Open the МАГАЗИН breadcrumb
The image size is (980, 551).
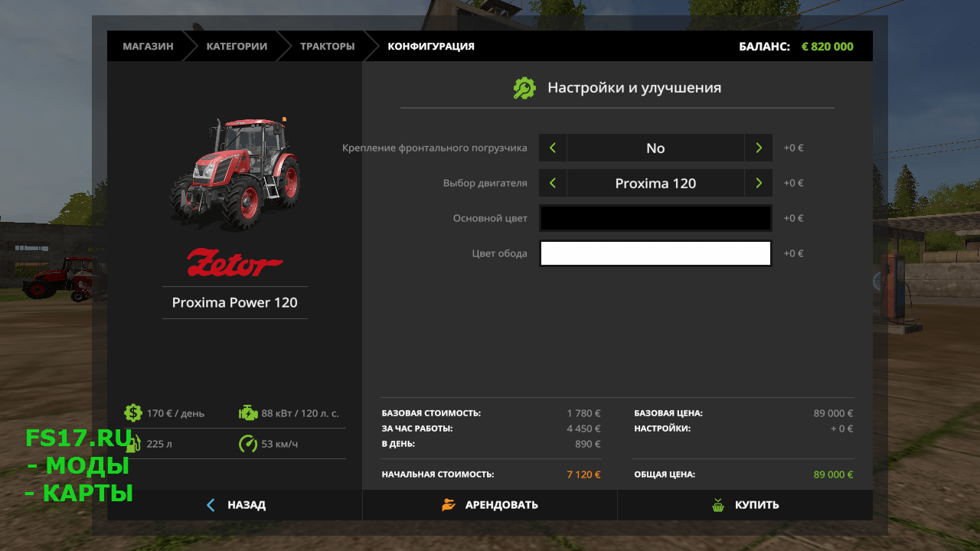148,46
